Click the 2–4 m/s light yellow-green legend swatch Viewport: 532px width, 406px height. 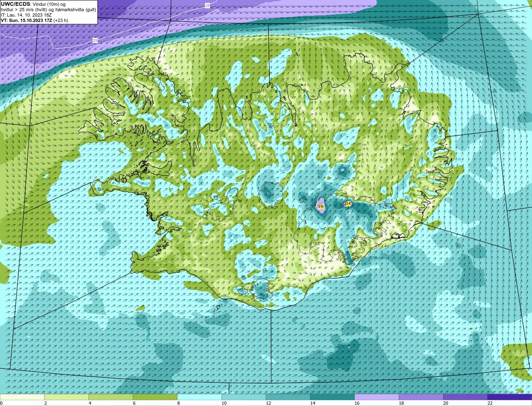pyautogui.click(x=66, y=397)
